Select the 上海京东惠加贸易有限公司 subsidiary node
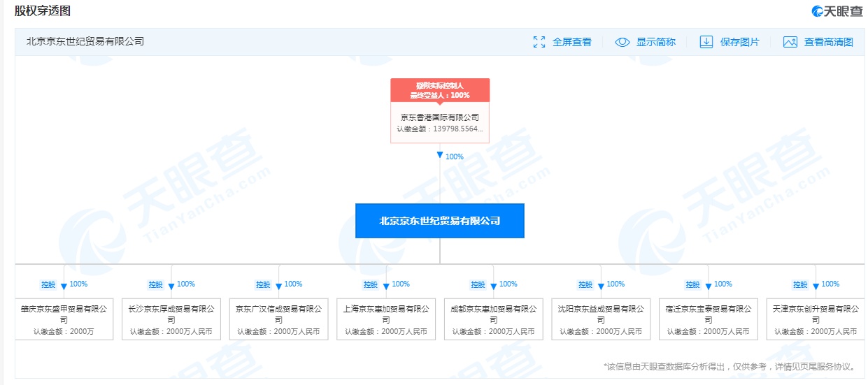Viewport: 868px width, 385px height. click(386, 319)
